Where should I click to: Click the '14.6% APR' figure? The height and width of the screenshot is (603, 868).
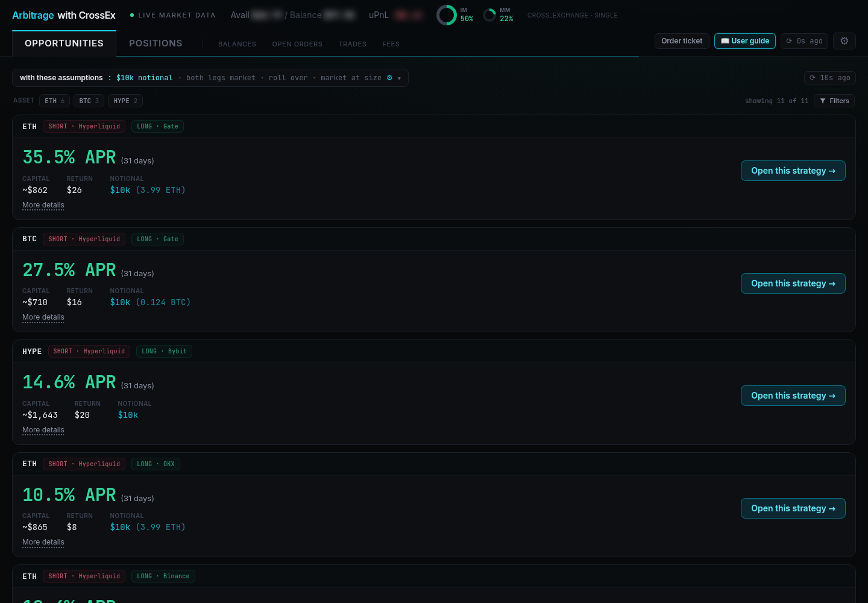coord(69,382)
